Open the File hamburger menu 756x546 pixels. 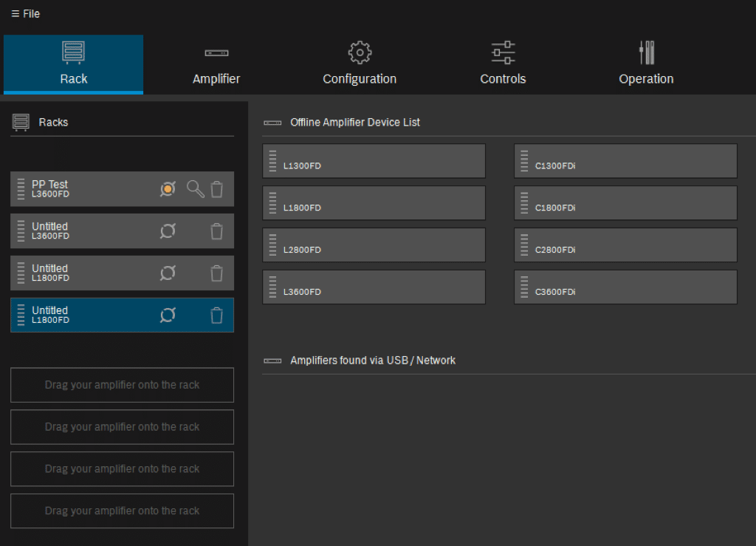point(26,14)
